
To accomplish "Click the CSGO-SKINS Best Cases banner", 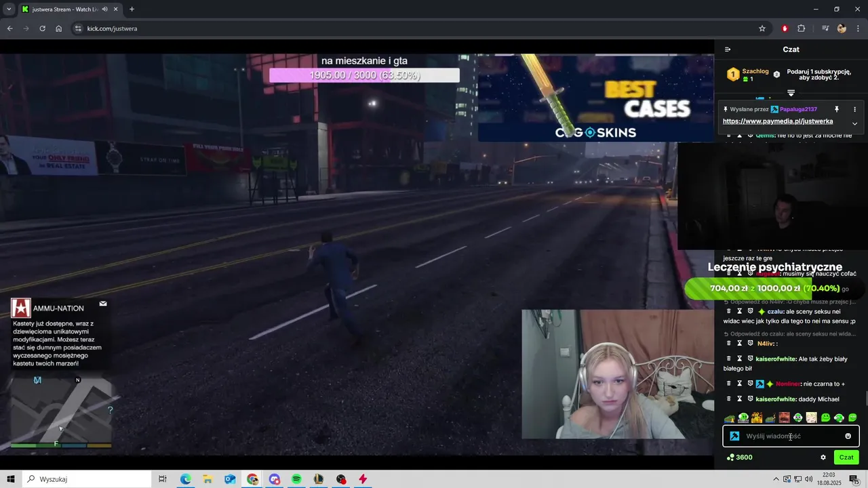I will [595, 98].
